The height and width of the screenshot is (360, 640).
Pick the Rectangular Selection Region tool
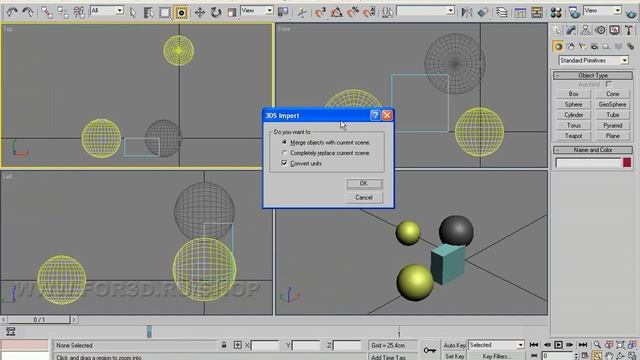click(x=164, y=12)
